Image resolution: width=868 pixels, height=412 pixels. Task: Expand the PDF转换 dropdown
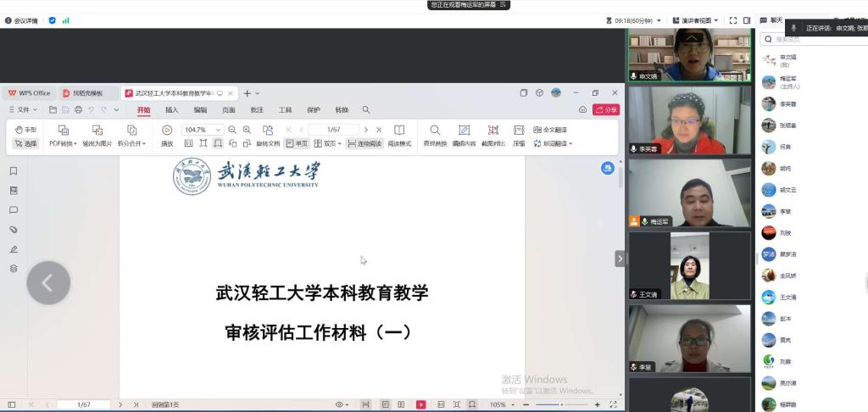pyautogui.click(x=63, y=143)
